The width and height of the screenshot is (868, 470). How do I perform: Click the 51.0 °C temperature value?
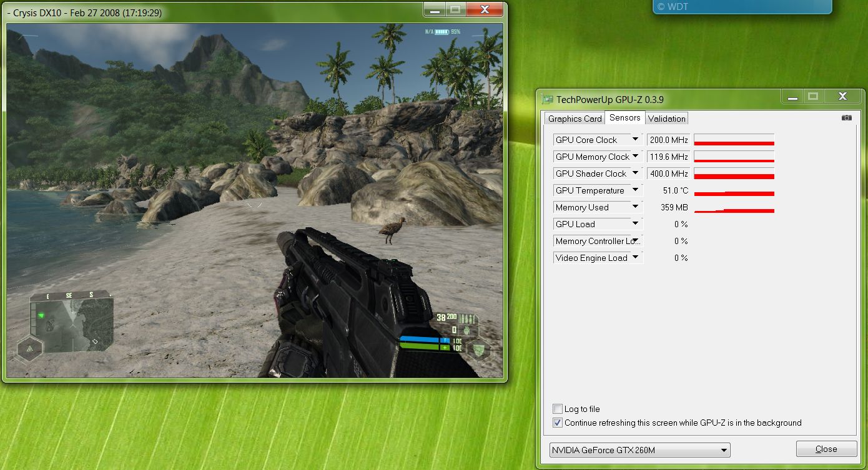675,190
